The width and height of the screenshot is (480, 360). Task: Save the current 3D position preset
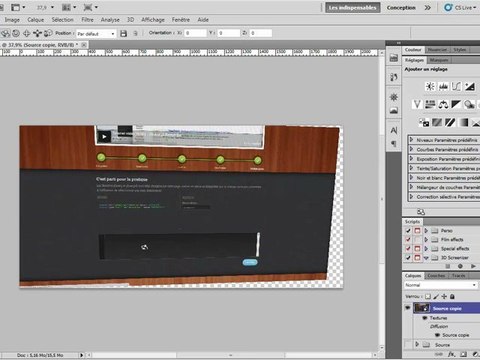[124, 33]
